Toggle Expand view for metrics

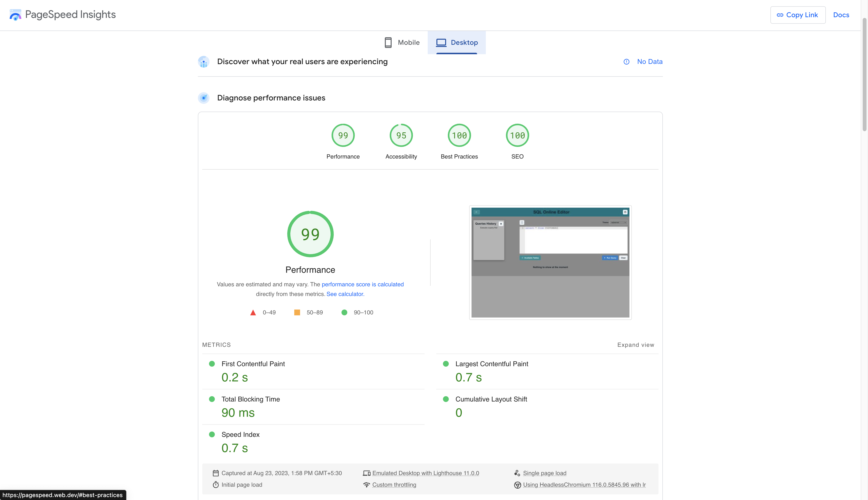[x=635, y=345]
